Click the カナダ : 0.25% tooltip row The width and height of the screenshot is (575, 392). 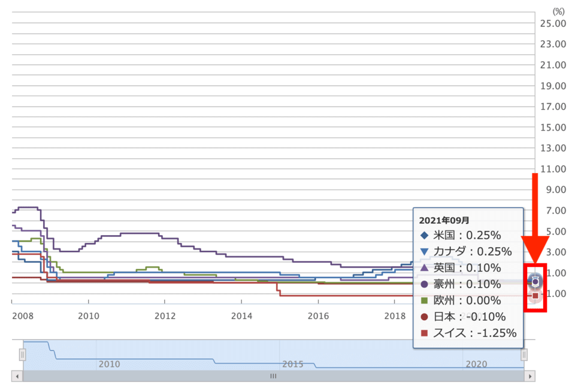[466, 251]
